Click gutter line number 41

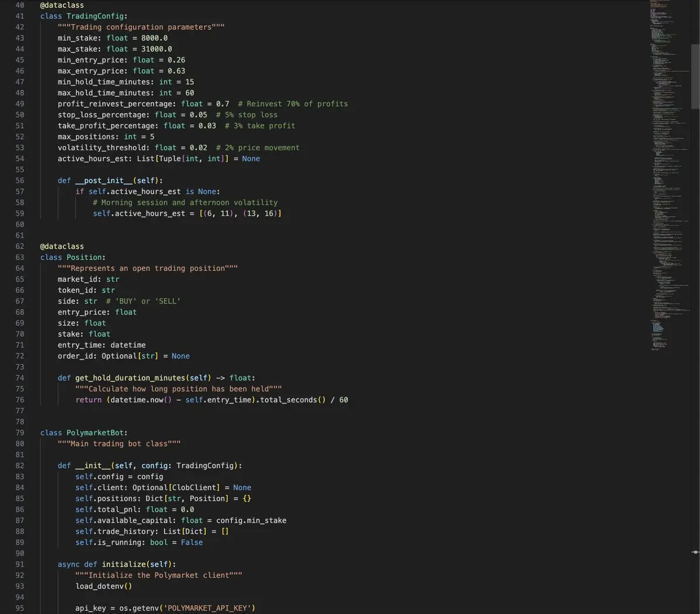19,16
